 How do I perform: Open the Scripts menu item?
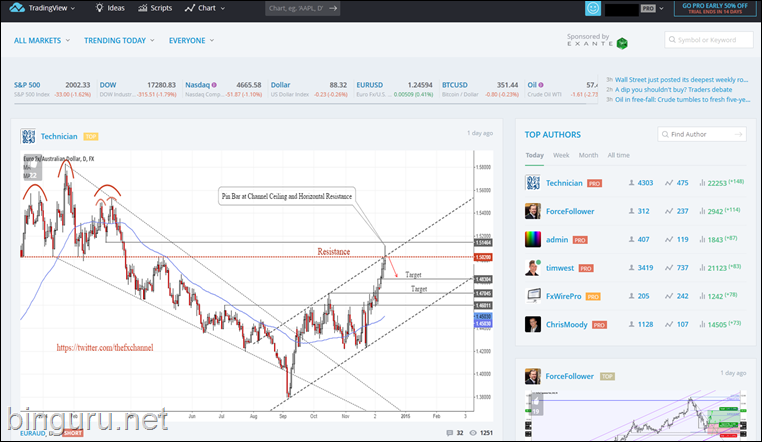[155, 8]
